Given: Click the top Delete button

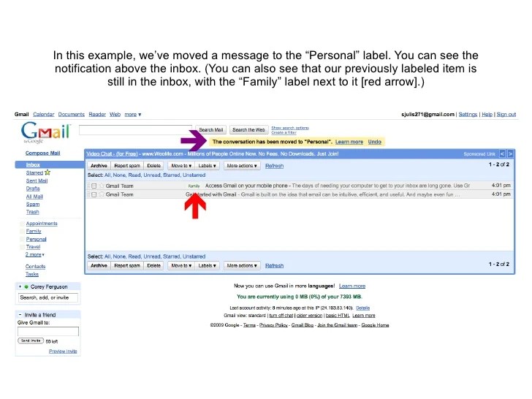Looking at the screenshot, I should point(153,166).
